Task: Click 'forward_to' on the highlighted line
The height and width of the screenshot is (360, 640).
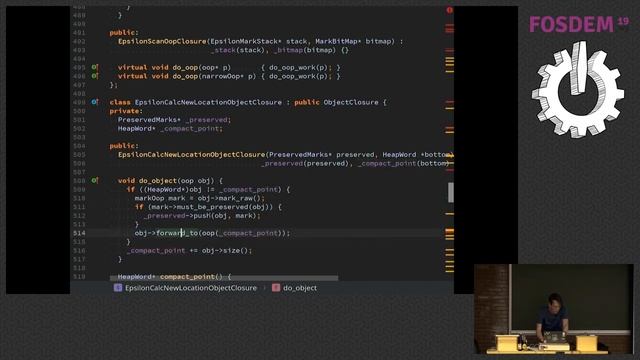Action: (177, 233)
